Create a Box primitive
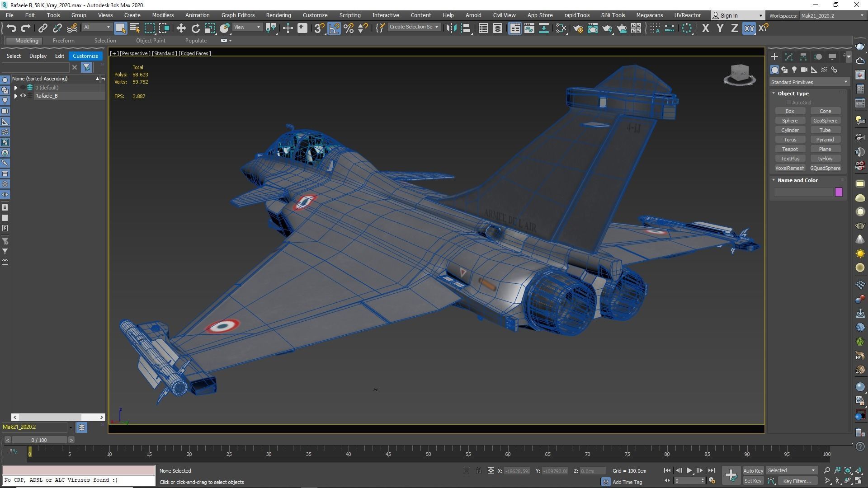This screenshot has width=868, height=488. pyautogui.click(x=790, y=111)
